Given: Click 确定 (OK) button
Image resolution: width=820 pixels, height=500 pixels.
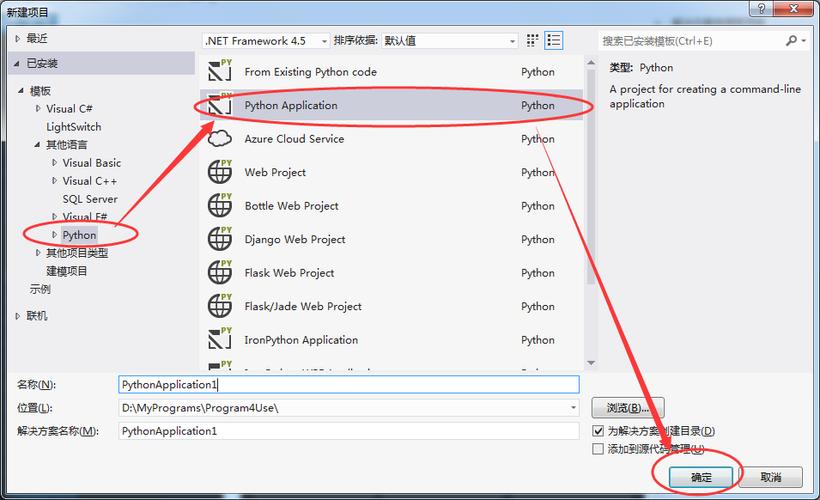Looking at the screenshot, I should click(701, 477).
